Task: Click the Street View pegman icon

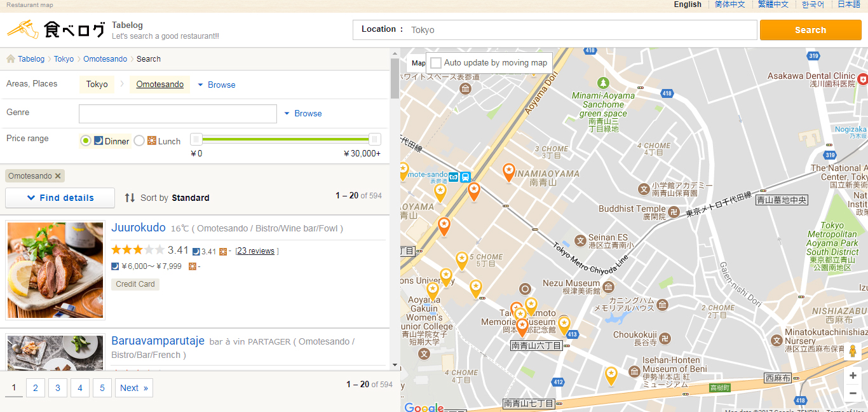Action: point(852,352)
